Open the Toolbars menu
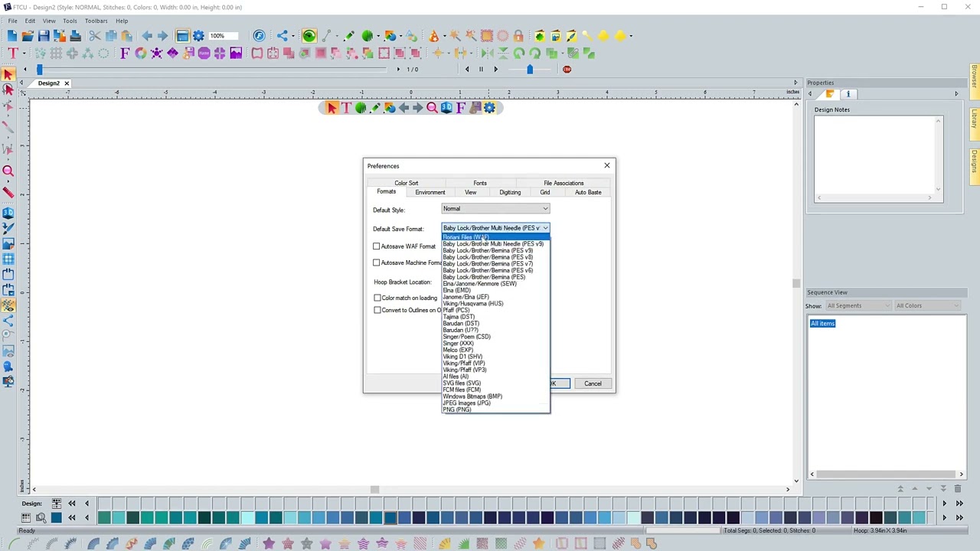Viewport: 980px width, 551px height. point(96,21)
